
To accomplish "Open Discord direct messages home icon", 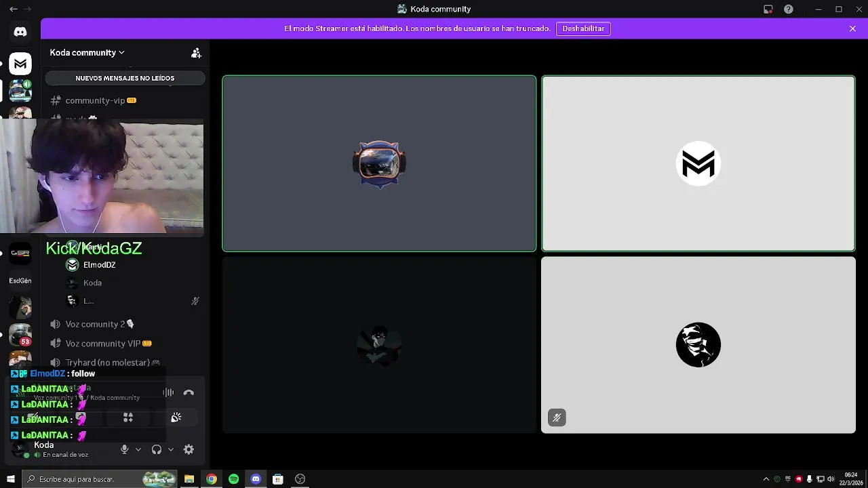I will [20, 32].
